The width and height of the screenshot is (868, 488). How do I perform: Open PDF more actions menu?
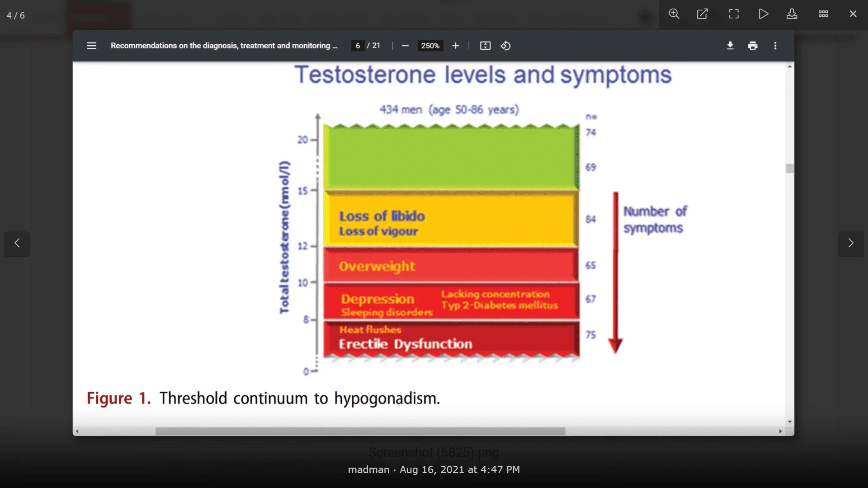click(775, 46)
